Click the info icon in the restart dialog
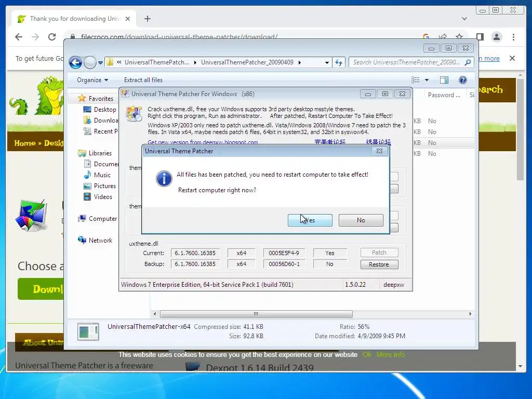The image size is (532, 399). 164,179
